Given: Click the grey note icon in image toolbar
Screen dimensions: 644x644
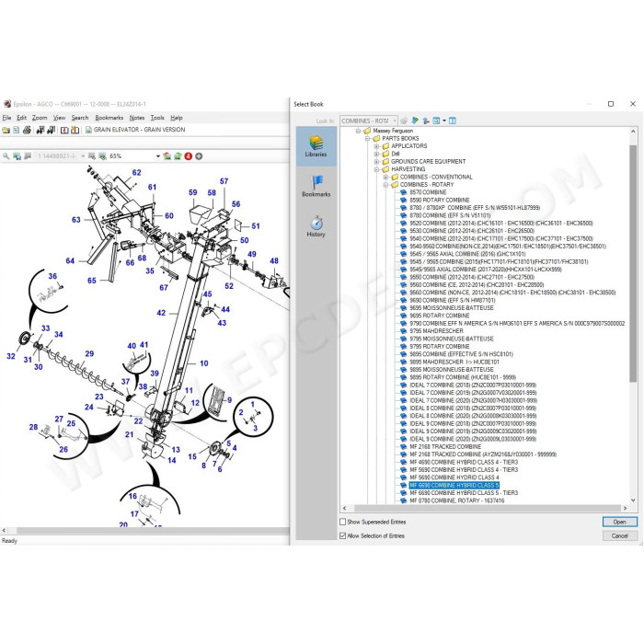Looking at the screenshot, I should [x=28, y=156].
